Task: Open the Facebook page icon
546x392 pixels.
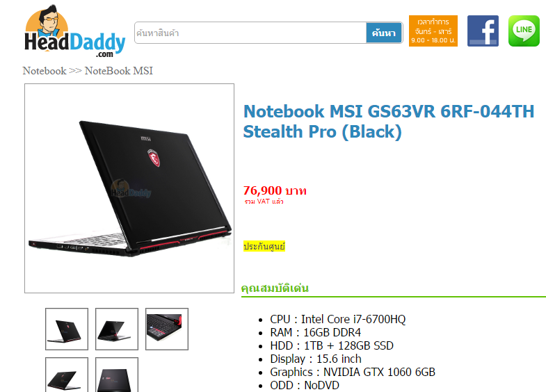Action: (x=483, y=31)
